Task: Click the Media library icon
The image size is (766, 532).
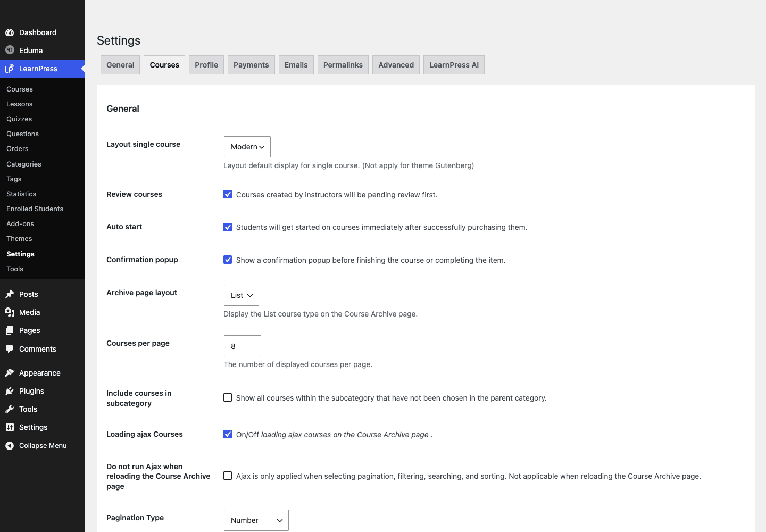Action: pyautogui.click(x=10, y=312)
